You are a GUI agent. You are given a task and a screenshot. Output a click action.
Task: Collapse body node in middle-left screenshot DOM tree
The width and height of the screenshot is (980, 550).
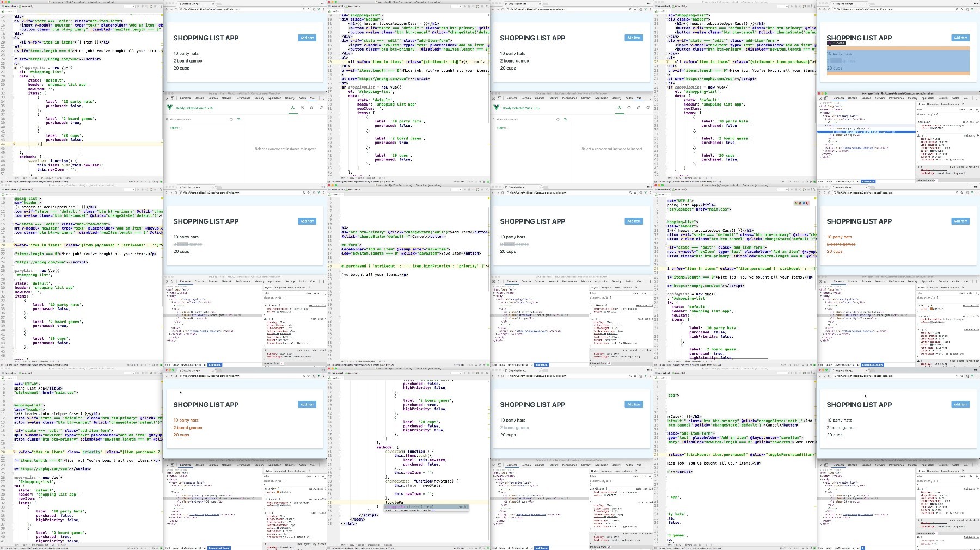pyautogui.click(x=168, y=295)
